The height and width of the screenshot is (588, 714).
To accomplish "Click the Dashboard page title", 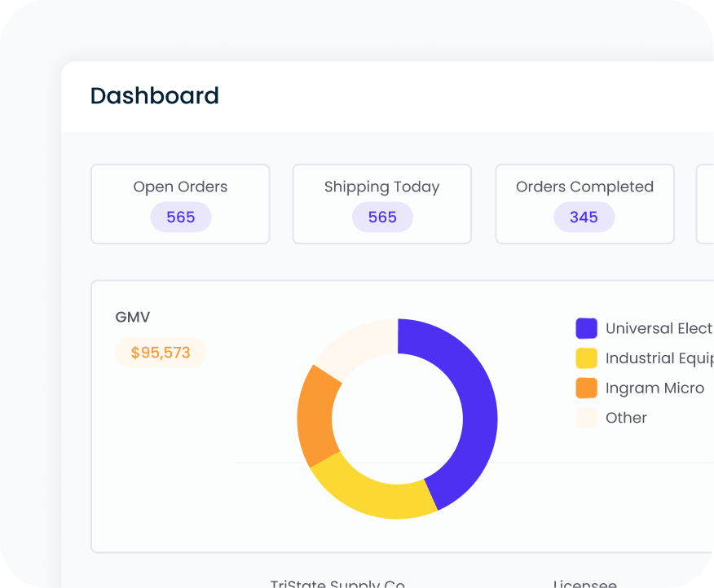I will click(x=154, y=96).
